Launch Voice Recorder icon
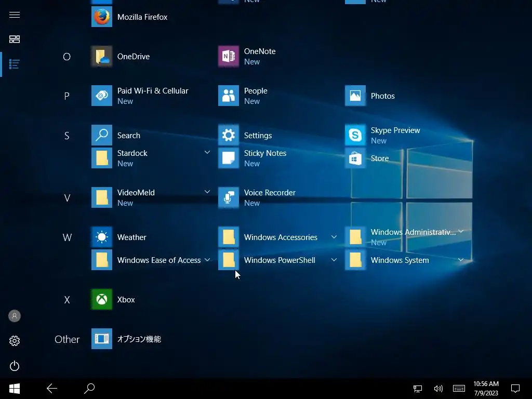The width and height of the screenshot is (532, 399). [229, 197]
